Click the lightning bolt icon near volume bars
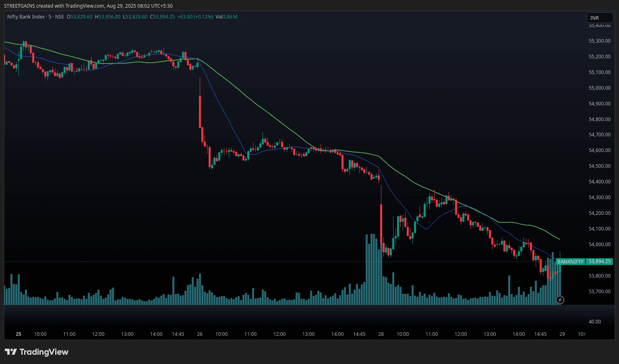Image resolution: width=619 pixels, height=364 pixels. tap(560, 300)
